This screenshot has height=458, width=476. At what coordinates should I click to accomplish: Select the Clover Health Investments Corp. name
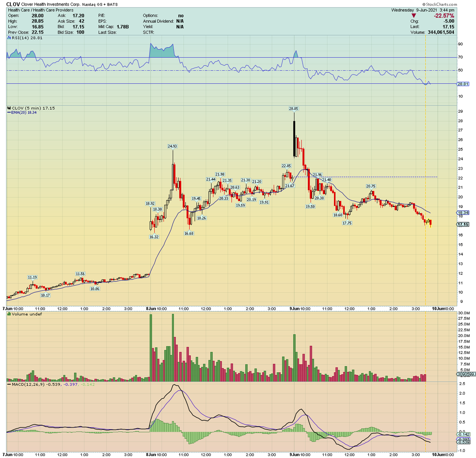click(x=51, y=4)
